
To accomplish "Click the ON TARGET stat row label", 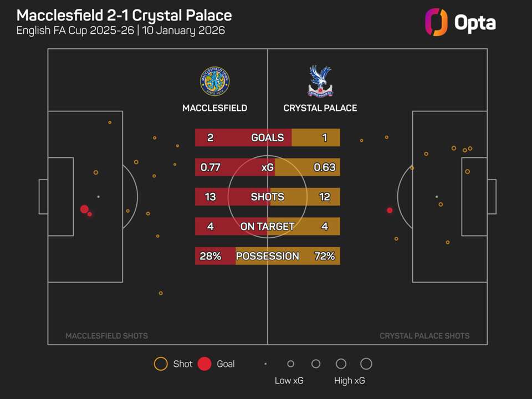I will point(267,226).
